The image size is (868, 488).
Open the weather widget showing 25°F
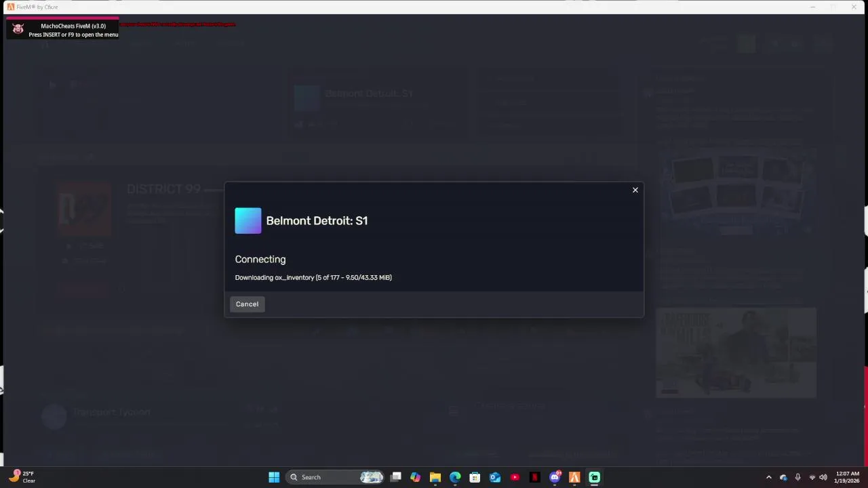pos(22,477)
